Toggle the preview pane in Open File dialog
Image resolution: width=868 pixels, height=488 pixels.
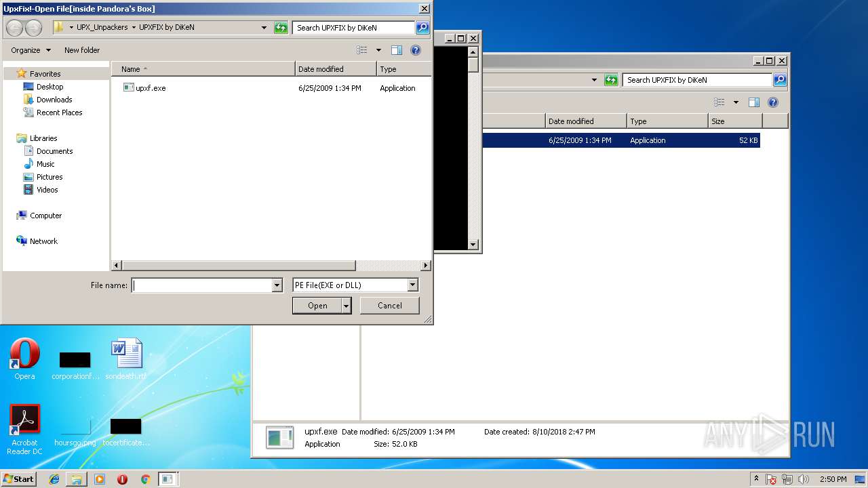point(397,50)
